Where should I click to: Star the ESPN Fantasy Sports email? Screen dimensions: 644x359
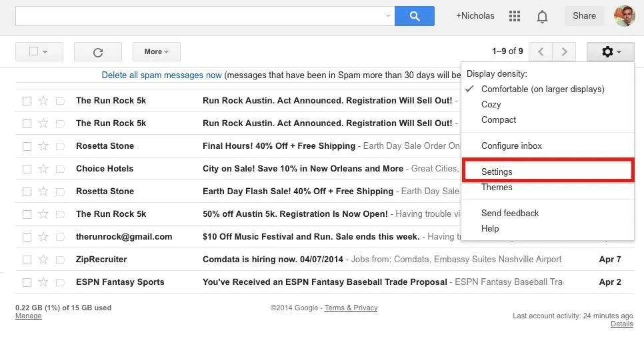pyautogui.click(x=43, y=282)
